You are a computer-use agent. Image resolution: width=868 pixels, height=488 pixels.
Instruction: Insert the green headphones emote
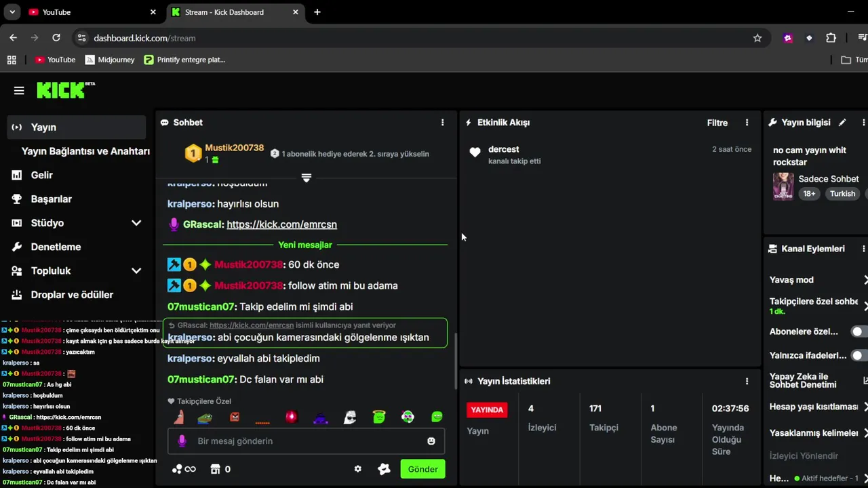coord(408,417)
